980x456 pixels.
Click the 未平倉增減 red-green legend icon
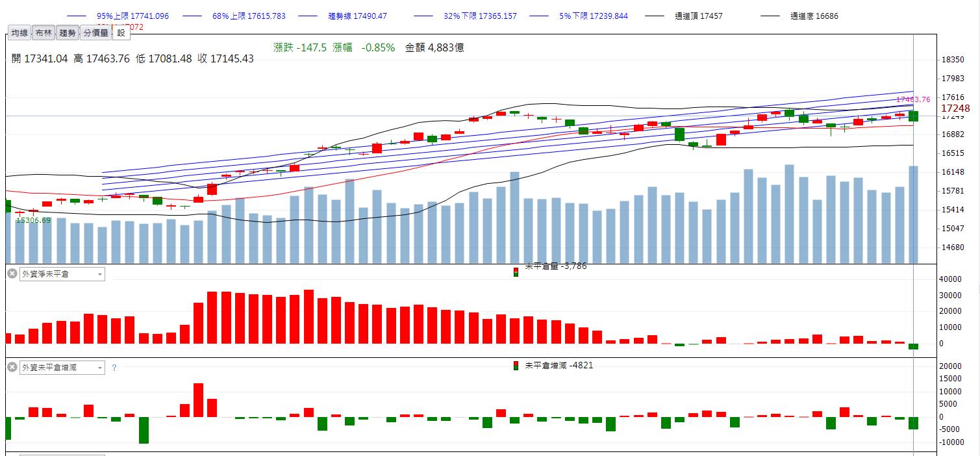(x=516, y=365)
